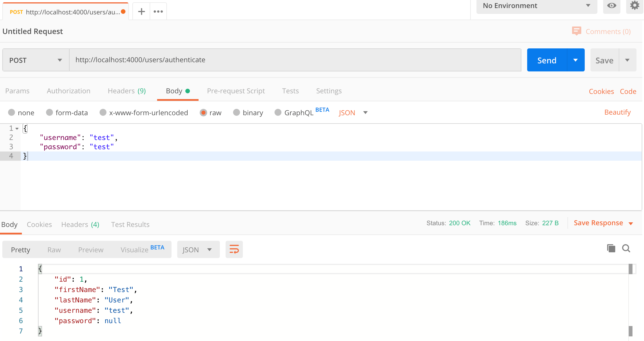Open the Pre-request Script tab

click(x=236, y=91)
